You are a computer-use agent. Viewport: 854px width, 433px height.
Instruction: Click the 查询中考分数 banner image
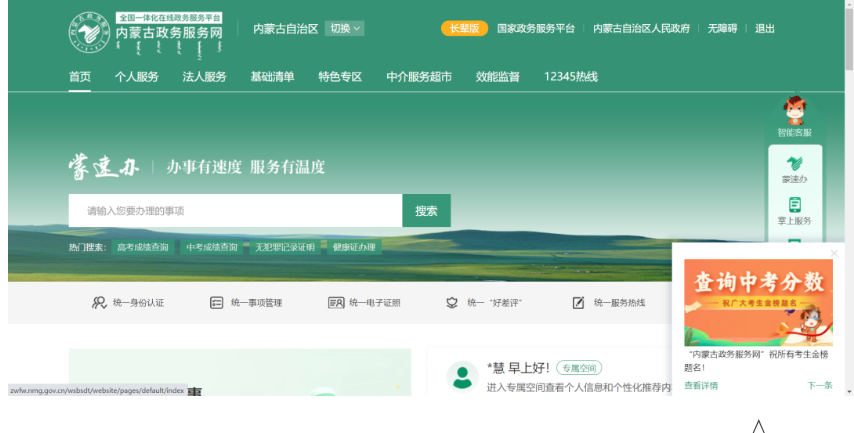pos(758,302)
